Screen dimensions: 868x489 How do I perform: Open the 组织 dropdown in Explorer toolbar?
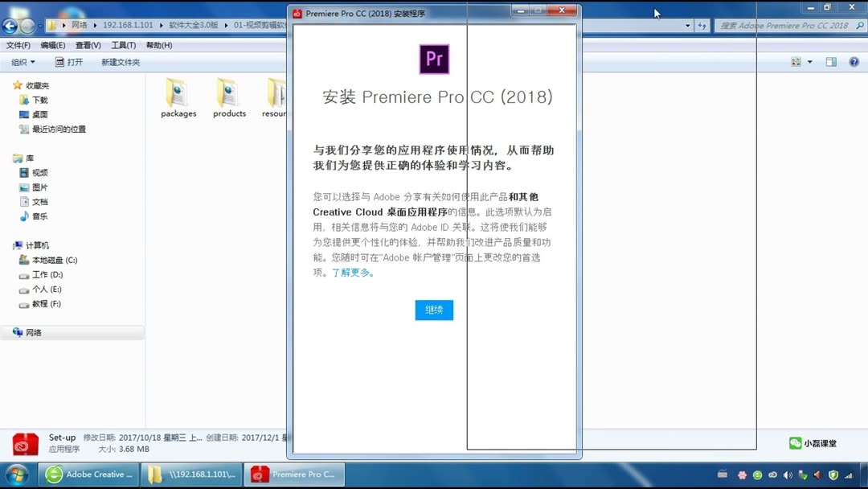22,62
